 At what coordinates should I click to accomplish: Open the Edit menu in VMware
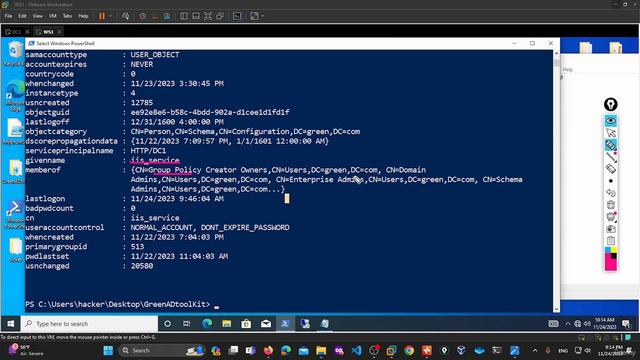tap(22, 16)
